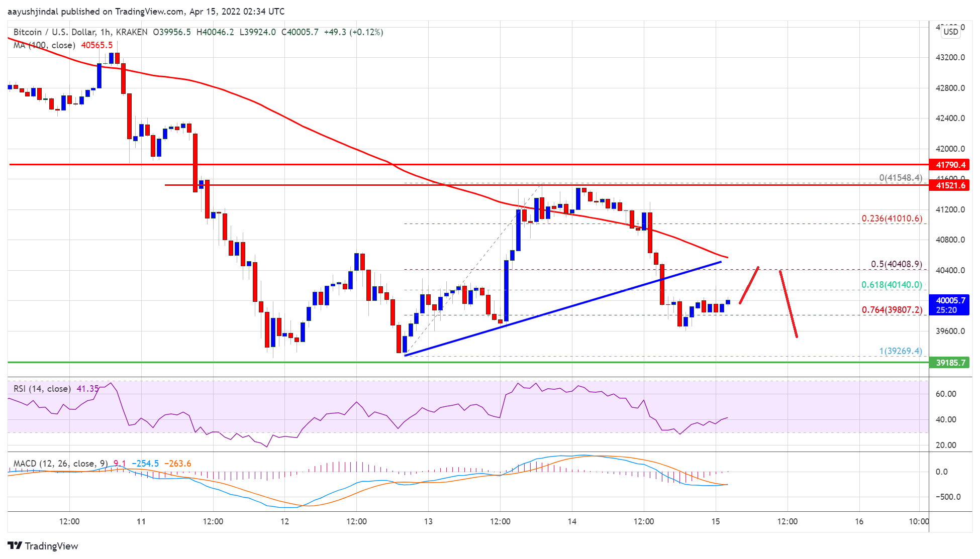Select the 0.618(40140.0) Fibonacci level label
The height and width of the screenshot is (559, 980).
[x=892, y=285]
